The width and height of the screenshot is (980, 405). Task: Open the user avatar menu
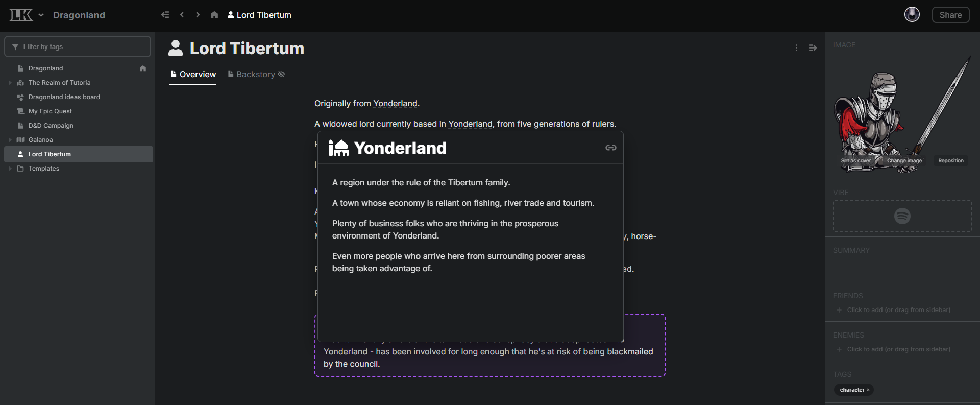[x=912, y=14]
